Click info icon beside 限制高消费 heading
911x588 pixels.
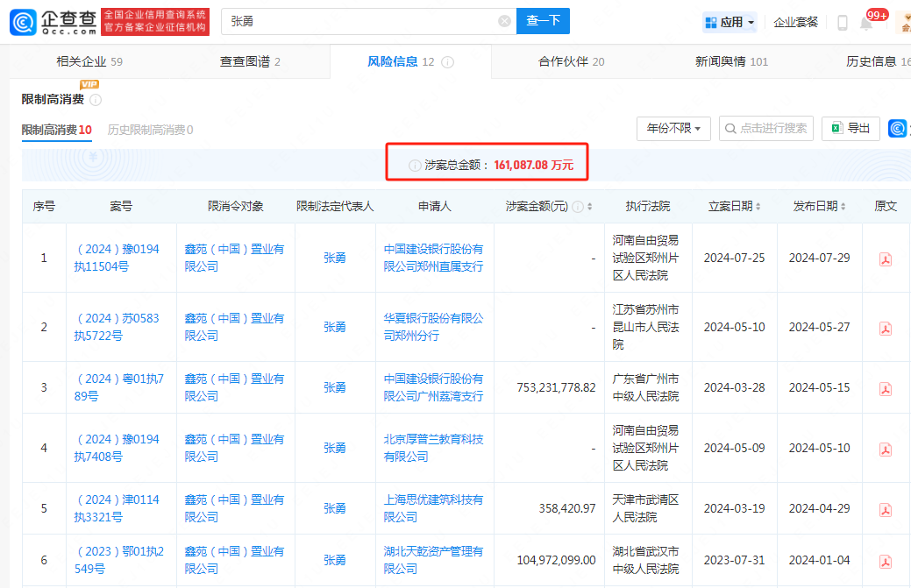coord(96,100)
